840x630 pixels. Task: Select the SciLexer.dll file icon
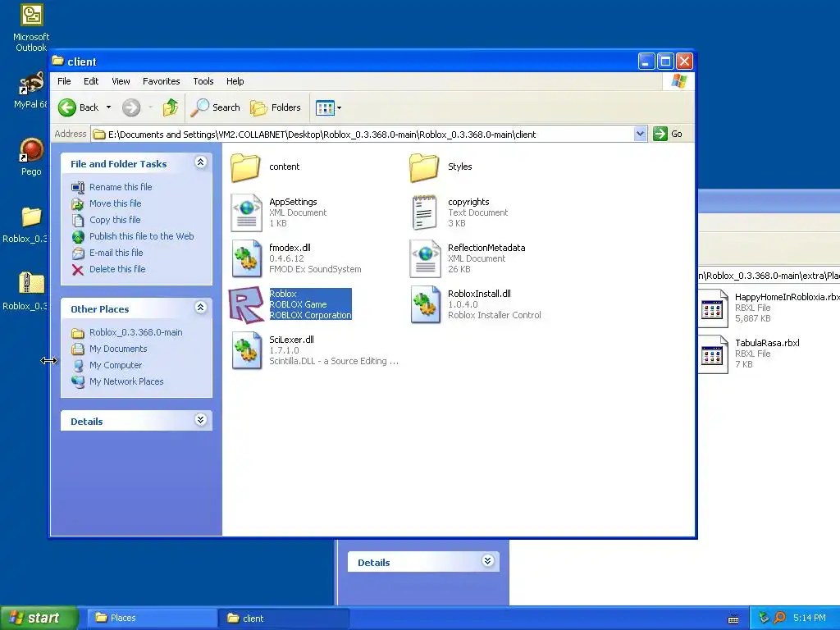[246, 351]
